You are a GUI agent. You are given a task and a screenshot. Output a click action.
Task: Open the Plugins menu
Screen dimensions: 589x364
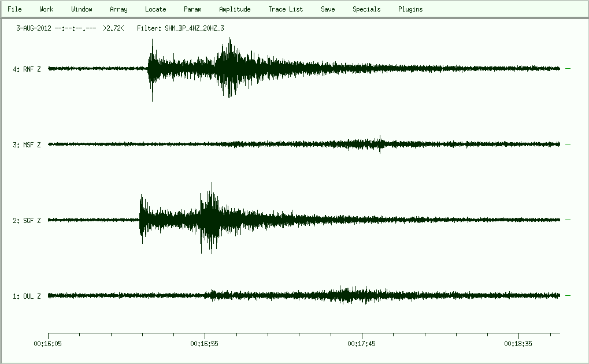[x=410, y=9]
